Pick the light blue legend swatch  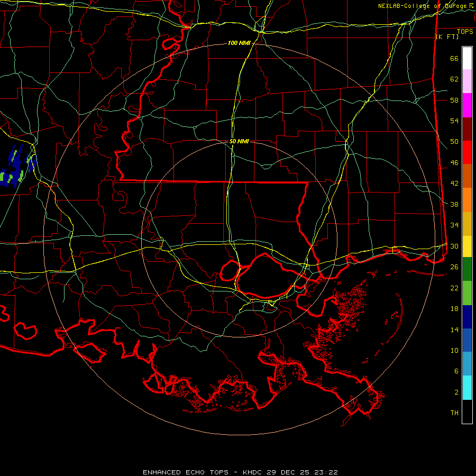(x=467, y=364)
